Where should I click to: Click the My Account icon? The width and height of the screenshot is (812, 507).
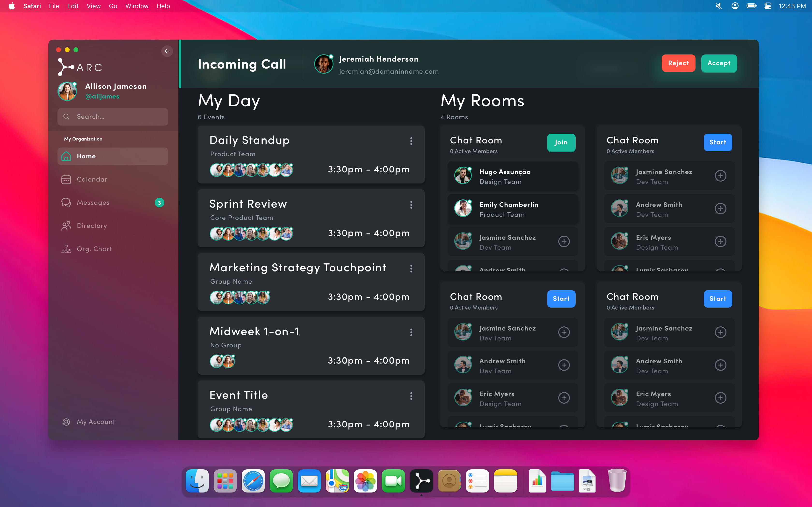click(x=66, y=422)
